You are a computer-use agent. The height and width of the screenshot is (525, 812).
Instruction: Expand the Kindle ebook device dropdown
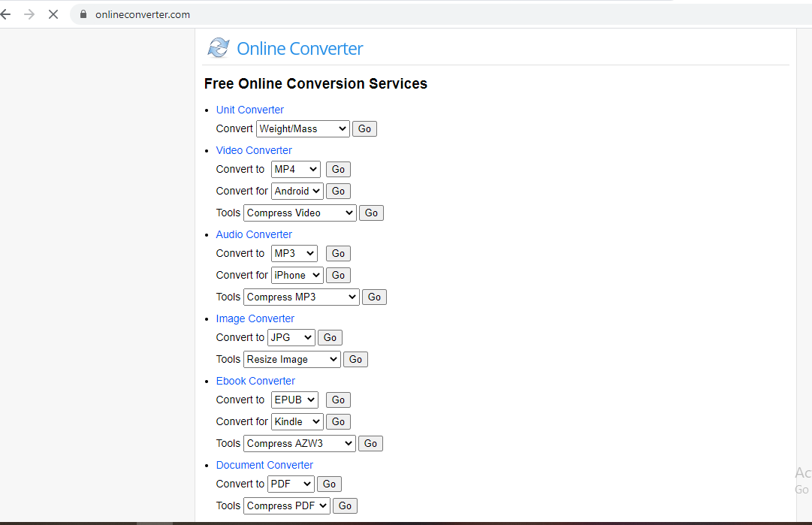(297, 421)
